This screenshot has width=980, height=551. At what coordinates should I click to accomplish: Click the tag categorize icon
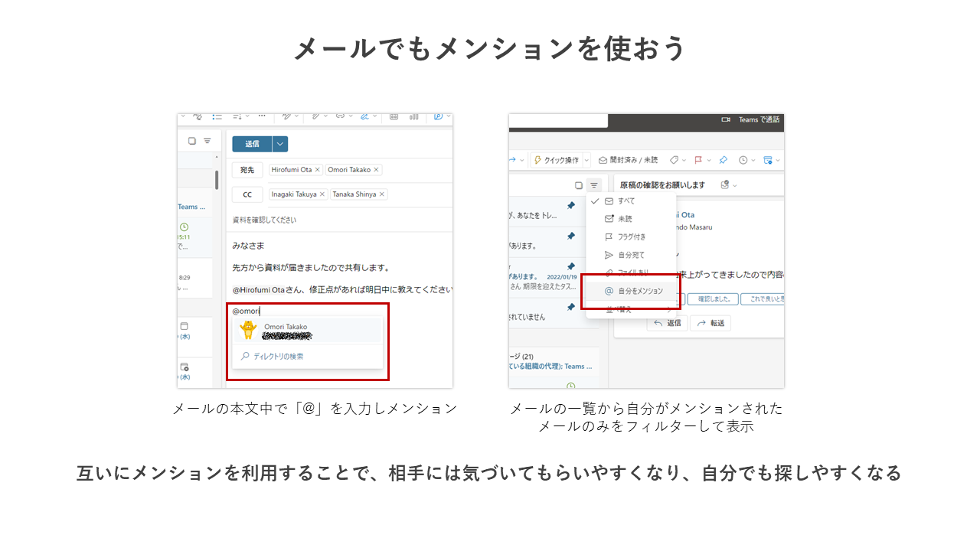(x=675, y=160)
